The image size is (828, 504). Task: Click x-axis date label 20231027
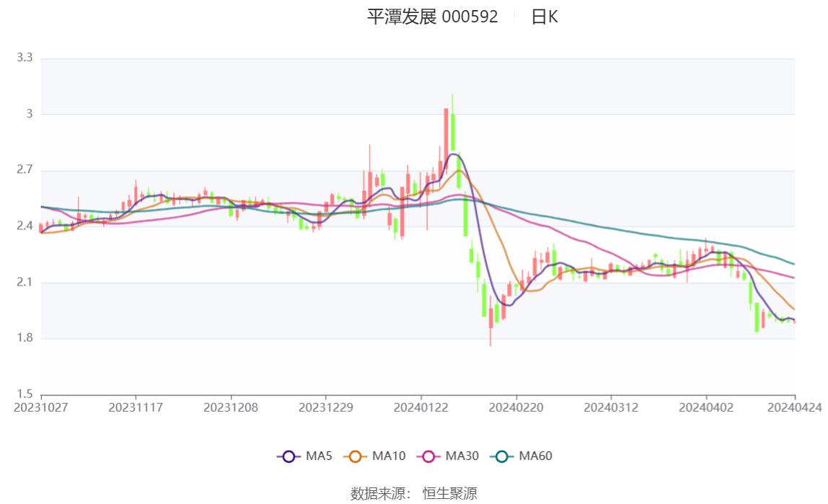tap(40, 407)
